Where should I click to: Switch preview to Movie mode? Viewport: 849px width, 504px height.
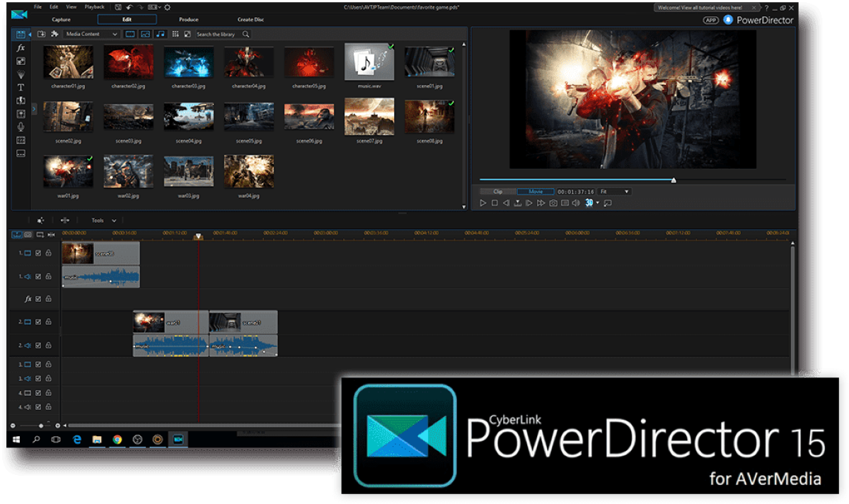coord(536,191)
